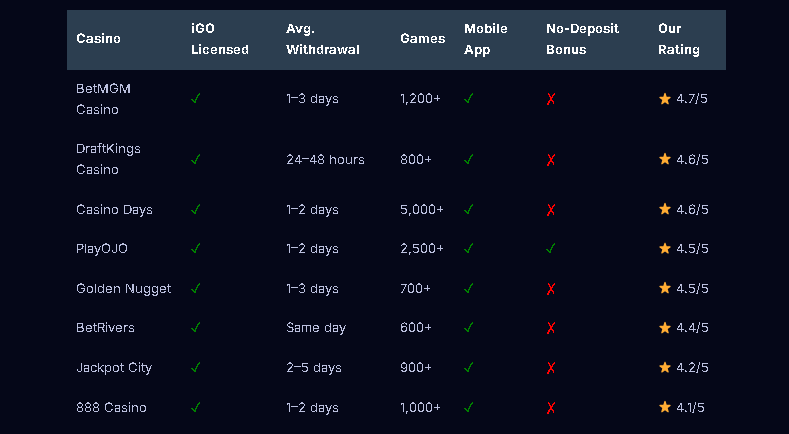The height and width of the screenshot is (434, 789).
Task: Click the star icon next to DraftKings' 4.6/5
Action: click(664, 159)
